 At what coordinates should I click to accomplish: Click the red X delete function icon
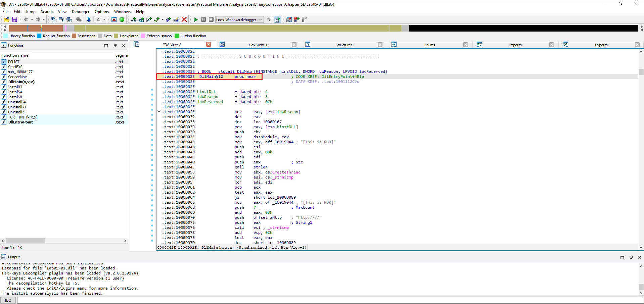pos(184,19)
